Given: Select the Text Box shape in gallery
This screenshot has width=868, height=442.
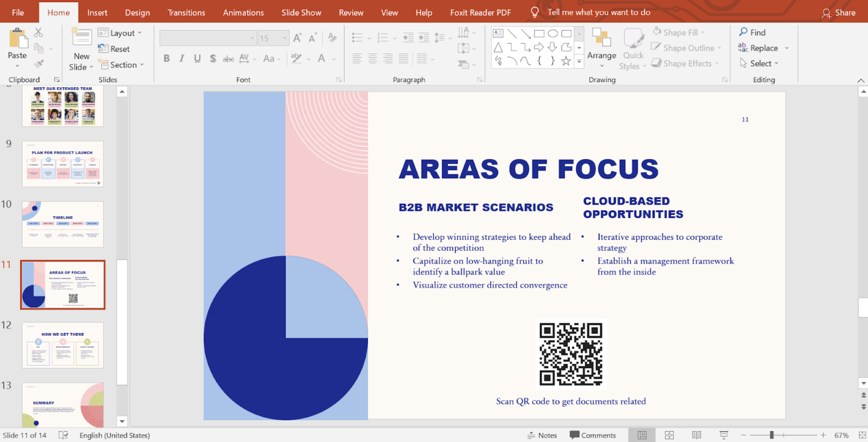Looking at the screenshot, I should point(498,33).
